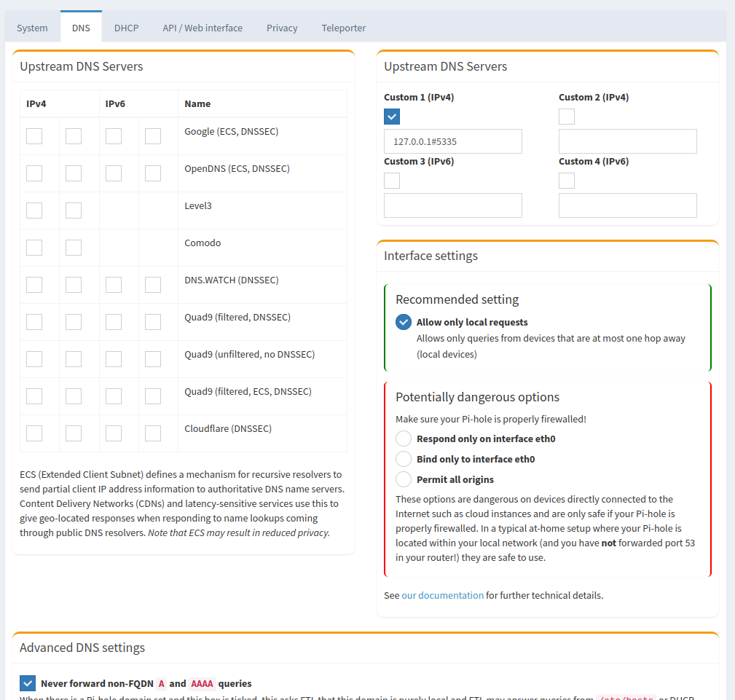
Task: Tick second IPv6 box for Quad9 (unfiltered, no DNSSEC)
Action: [153, 359]
